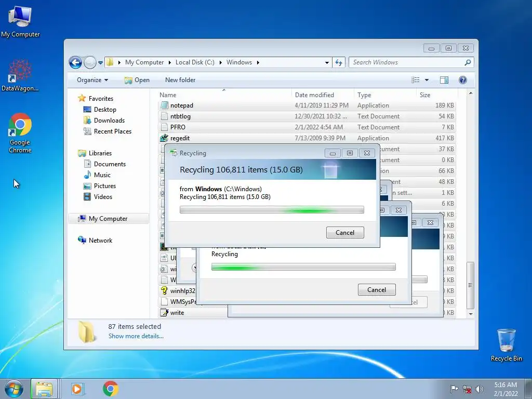This screenshot has width=532, height=399.
Task: Click the Forward navigation arrow in Explorer
Action: point(90,62)
